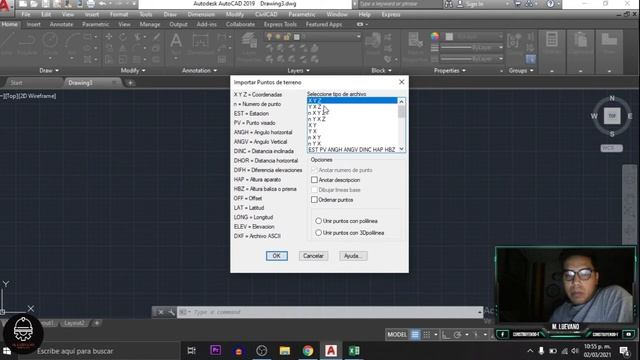This screenshot has height=360, width=640.
Task: Select the Line draw tool
Action: [x=7, y=44]
